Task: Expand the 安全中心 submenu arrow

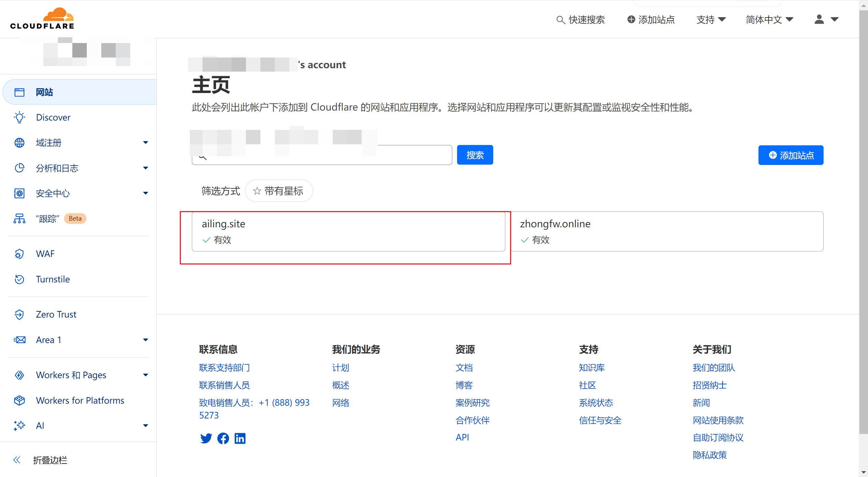Action: (x=145, y=193)
